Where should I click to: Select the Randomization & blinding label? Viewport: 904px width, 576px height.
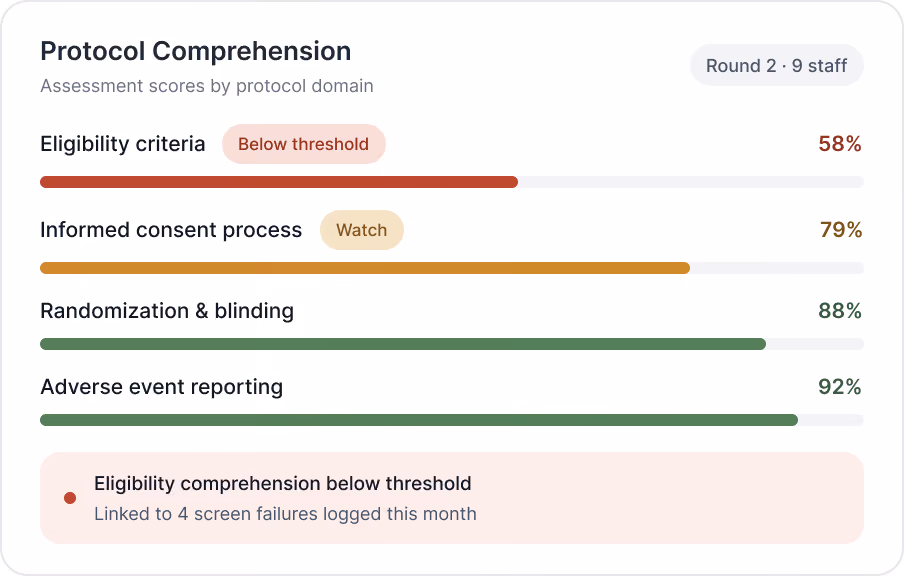click(x=167, y=311)
